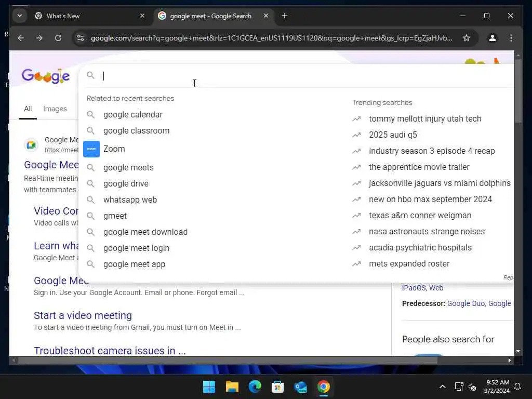
Task: Click the horizontal page scrollbar thumb
Action: 228,361
